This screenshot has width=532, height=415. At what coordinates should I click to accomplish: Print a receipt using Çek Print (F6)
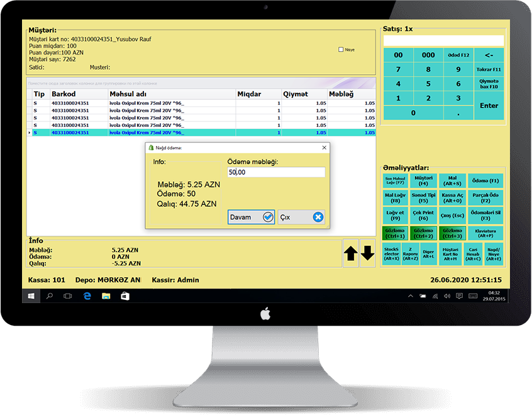point(423,215)
